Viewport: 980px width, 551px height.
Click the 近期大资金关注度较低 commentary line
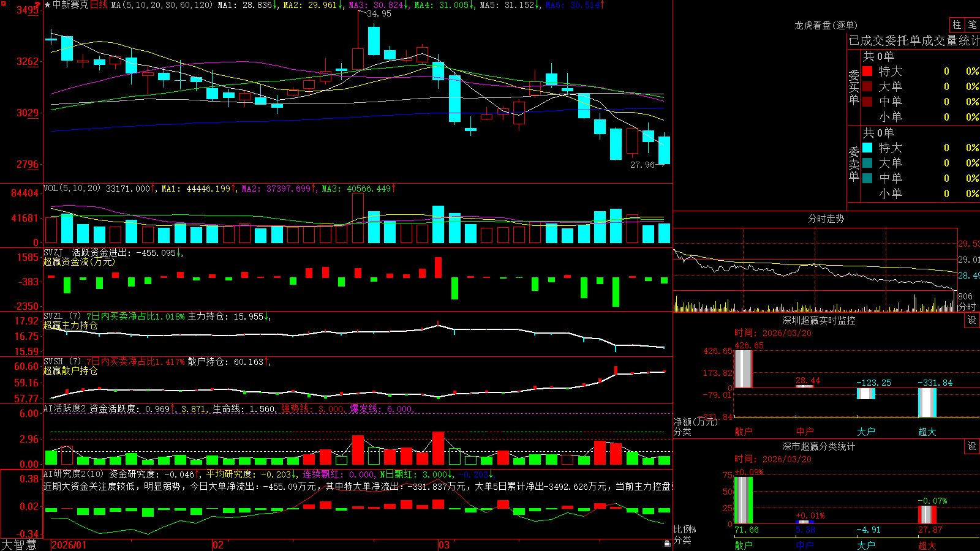click(358, 486)
